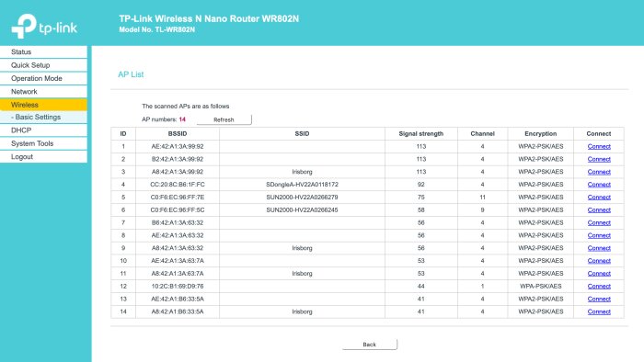Image resolution: width=644 pixels, height=362 pixels.
Task: Click BSSID cell A8:42:A1:3A:63:7A
Action: [178, 274]
